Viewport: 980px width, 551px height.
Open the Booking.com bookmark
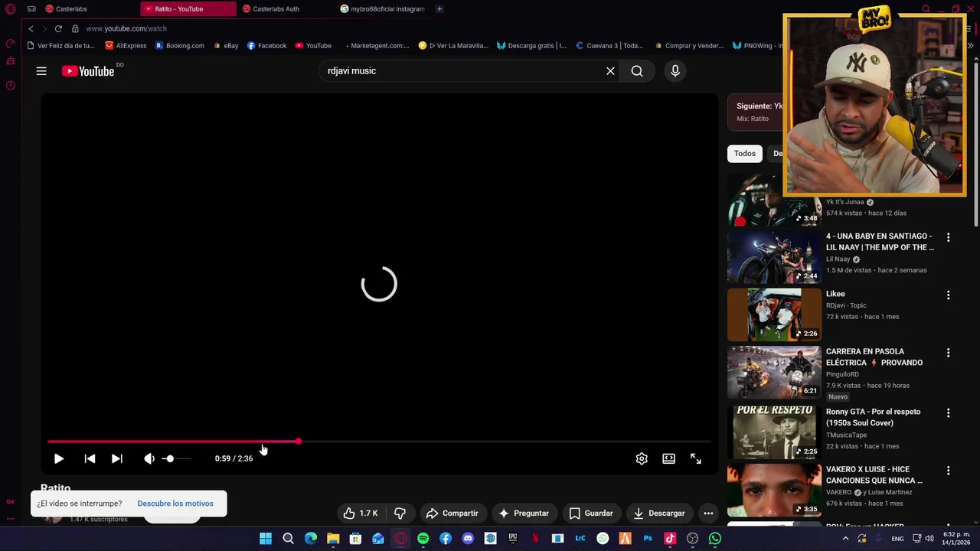click(180, 46)
